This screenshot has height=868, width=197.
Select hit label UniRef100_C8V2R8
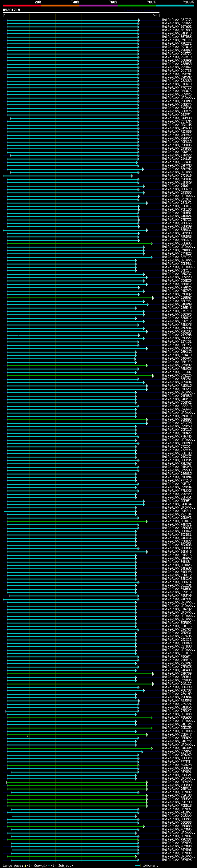[177, 277]
